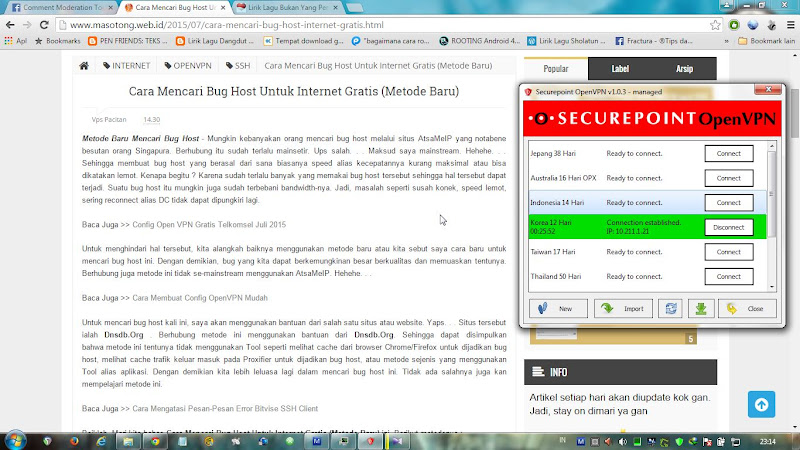Click the taskbar clock showing 23:14
Viewport: 800px width, 450px height.
click(767, 442)
